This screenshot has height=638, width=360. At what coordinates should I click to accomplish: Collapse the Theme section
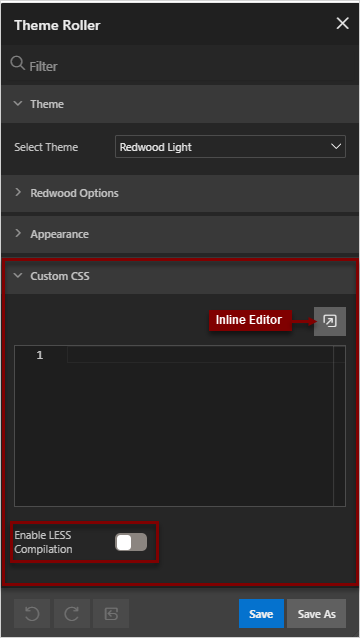[x=179, y=104]
